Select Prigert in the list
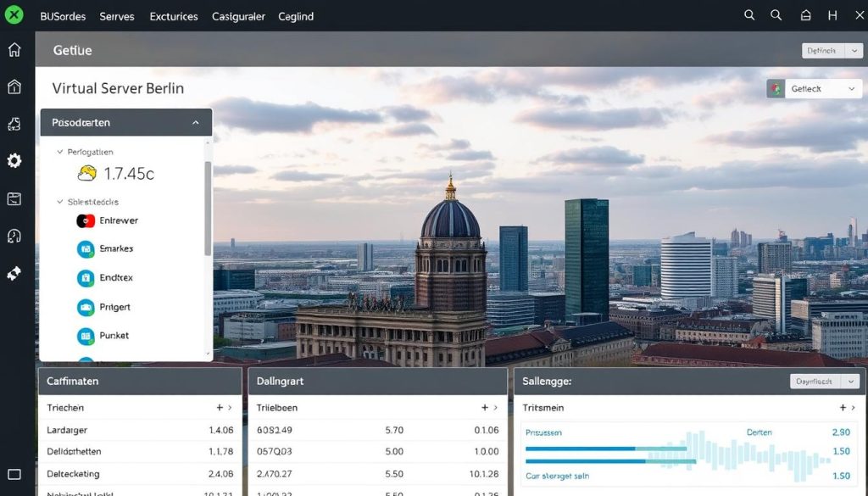The image size is (868, 496). (114, 307)
